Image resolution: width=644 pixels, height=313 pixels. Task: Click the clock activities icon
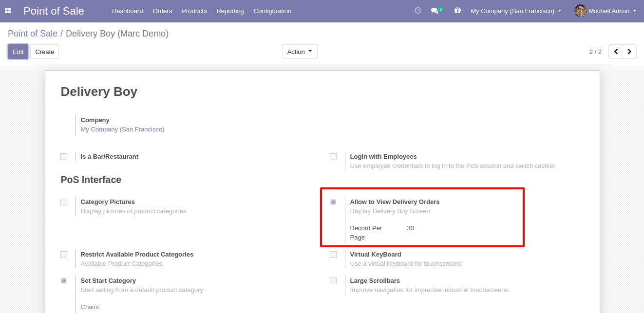point(418,11)
